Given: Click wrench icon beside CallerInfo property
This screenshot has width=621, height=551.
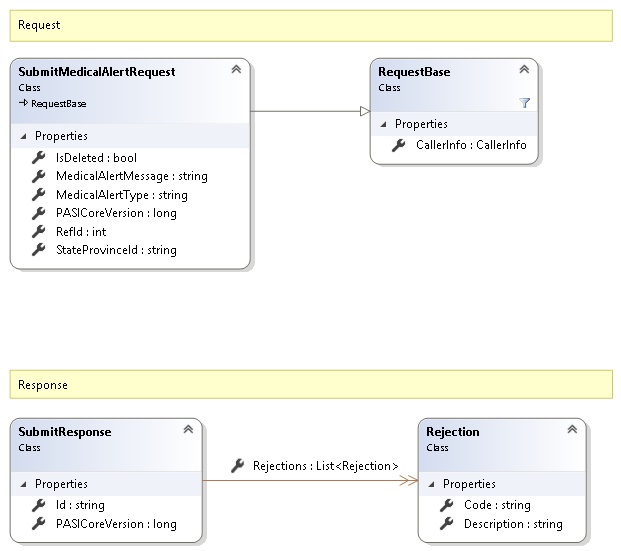Looking at the screenshot, I should tap(398, 146).
